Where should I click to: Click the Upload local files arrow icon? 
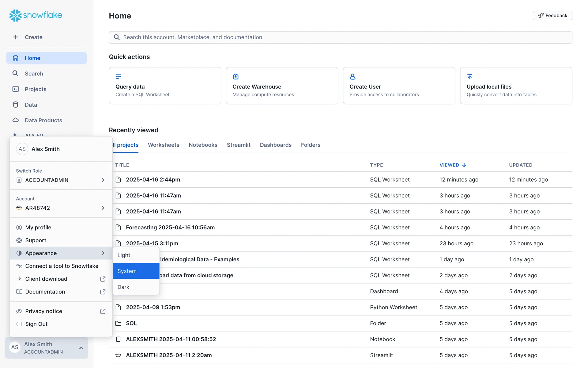click(469, 76)
